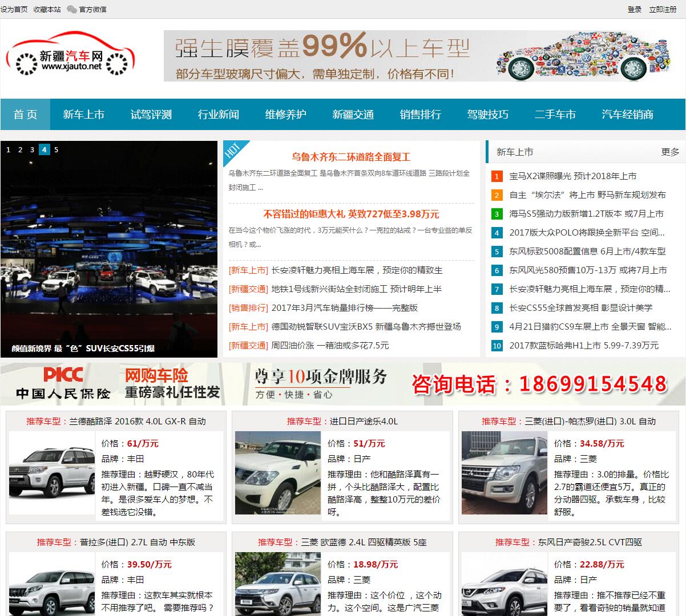
Task: Switch slideshow to slide 2
Action: click(20, 149)
